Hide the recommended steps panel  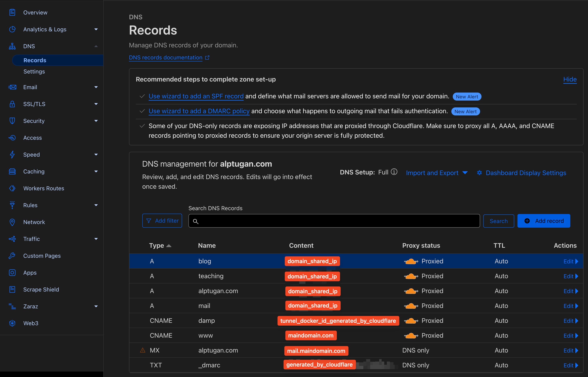click(570, 79)
